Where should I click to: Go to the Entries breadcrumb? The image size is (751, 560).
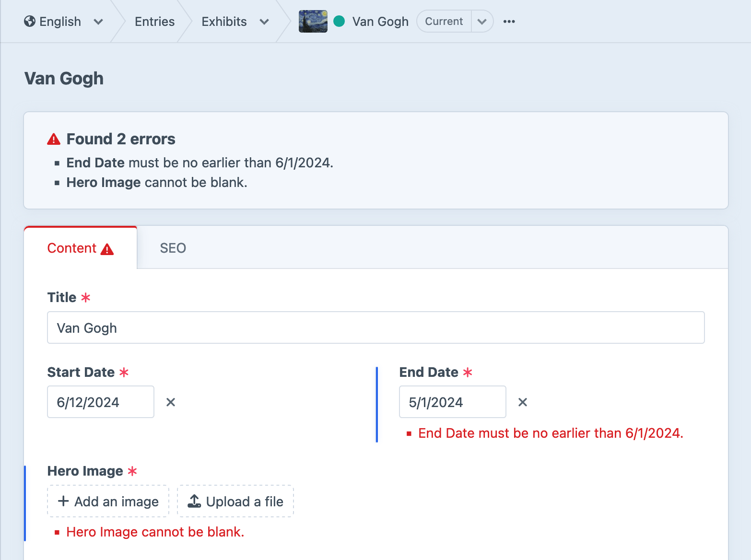coord(154,22)
